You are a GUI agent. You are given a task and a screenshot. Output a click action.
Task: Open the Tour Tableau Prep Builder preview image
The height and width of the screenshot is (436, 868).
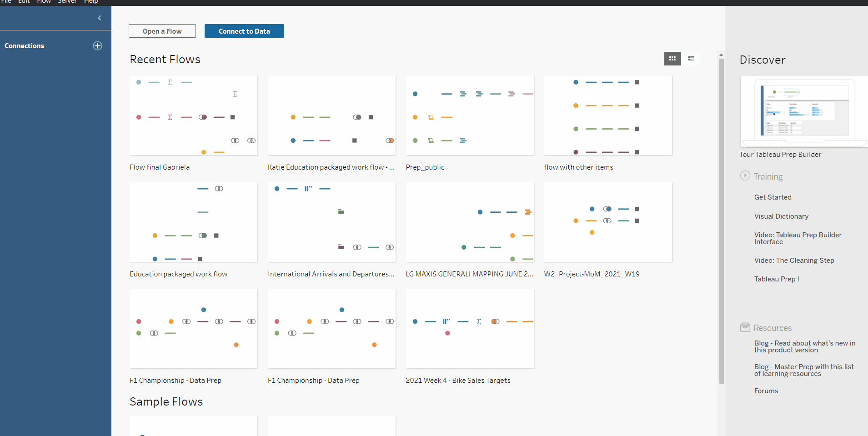tap(804, 111)
